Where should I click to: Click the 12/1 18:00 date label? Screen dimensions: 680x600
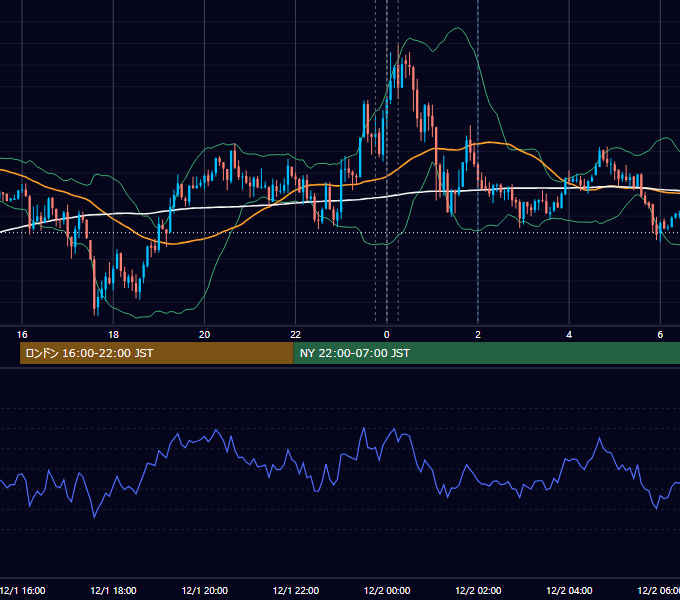point(113,591)
